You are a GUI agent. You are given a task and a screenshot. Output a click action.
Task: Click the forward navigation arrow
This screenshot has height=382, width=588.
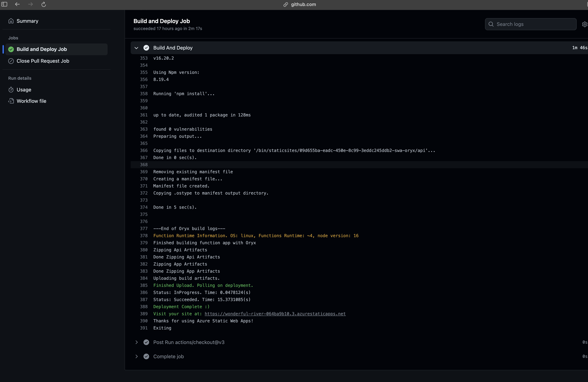30,4
